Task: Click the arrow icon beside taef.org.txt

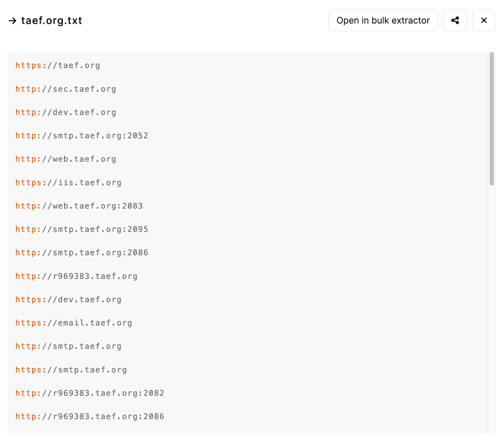Action: click(13, 21)
